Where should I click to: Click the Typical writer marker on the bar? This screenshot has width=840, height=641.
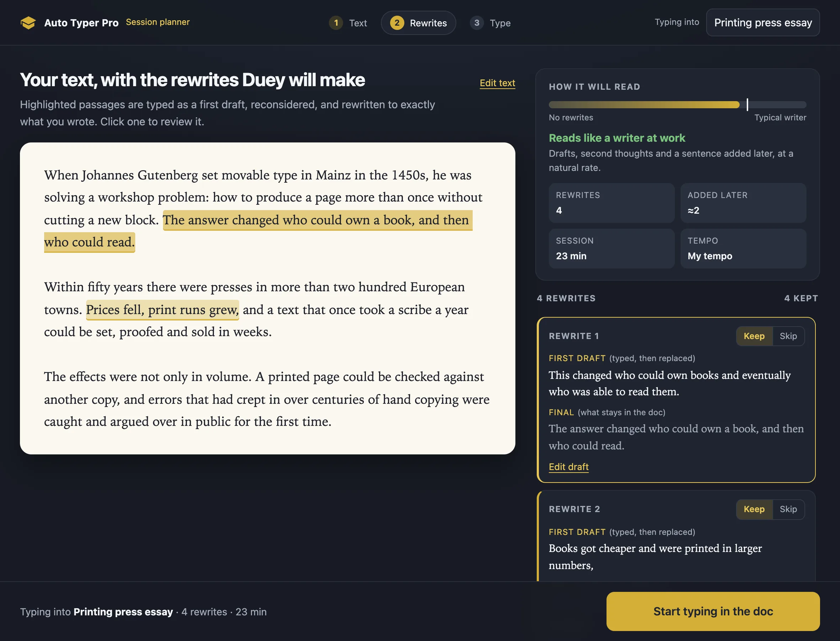click(747, 105)
